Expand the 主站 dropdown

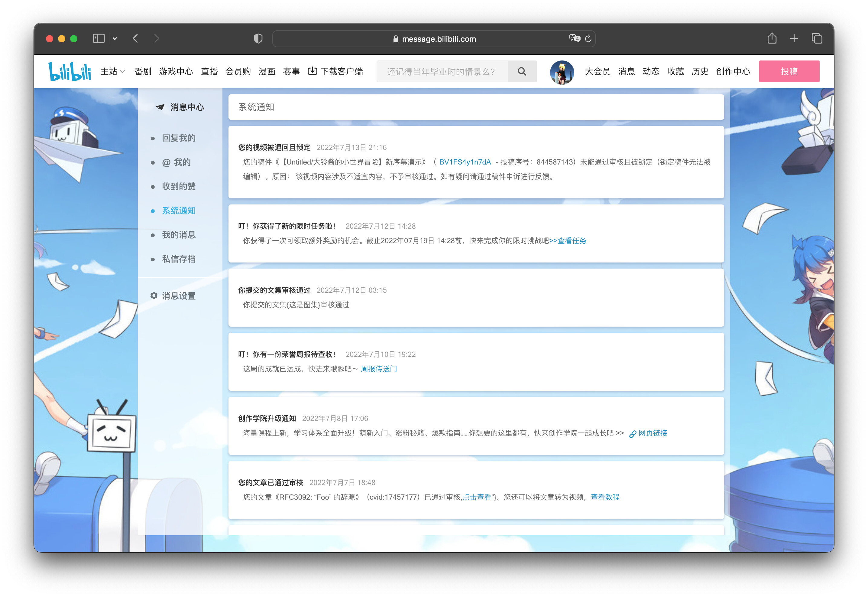(112, 71)
